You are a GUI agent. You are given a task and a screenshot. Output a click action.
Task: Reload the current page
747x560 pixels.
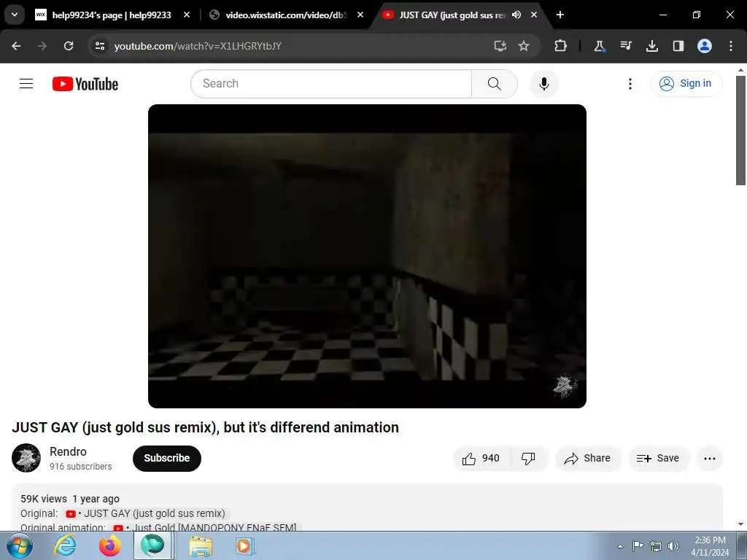[69, 46]
